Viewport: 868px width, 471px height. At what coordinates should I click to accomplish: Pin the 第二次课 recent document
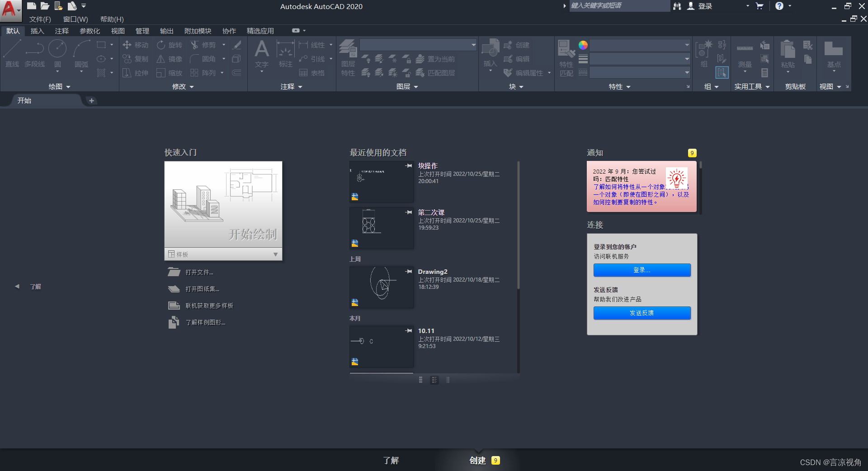[409, 212]
